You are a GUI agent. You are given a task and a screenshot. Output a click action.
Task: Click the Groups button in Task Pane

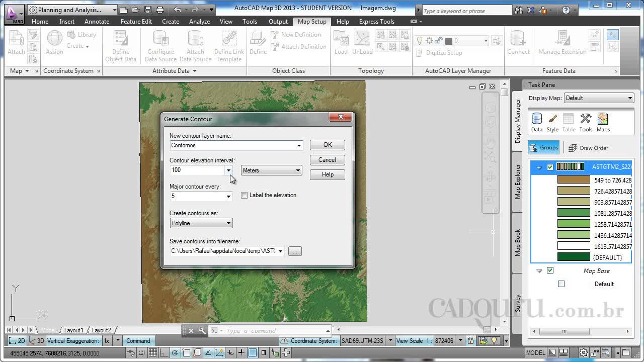pos(543,147)
